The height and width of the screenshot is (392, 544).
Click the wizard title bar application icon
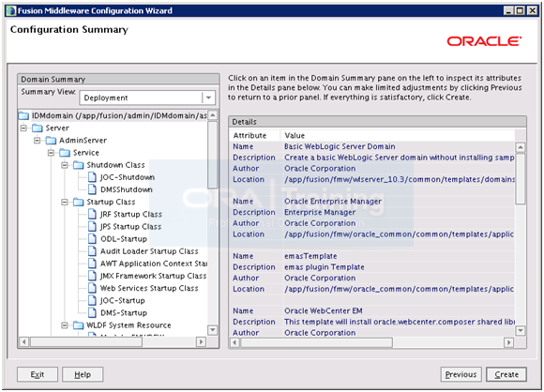point(11,10)
